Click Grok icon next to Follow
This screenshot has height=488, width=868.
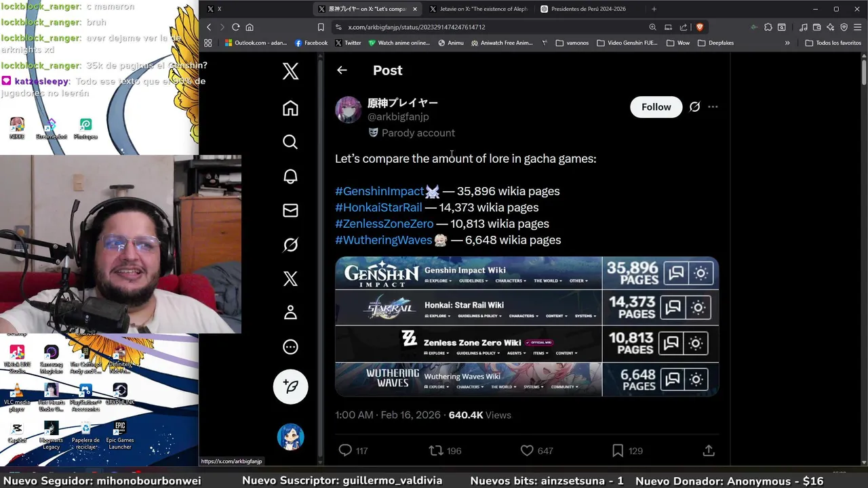point(694,106)
